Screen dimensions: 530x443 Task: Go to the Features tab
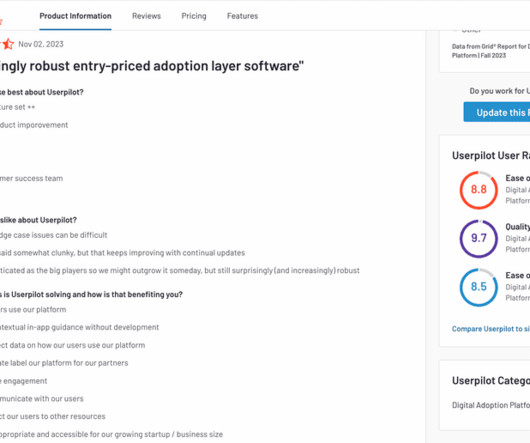pyautogui.click(x=242, y=16)
